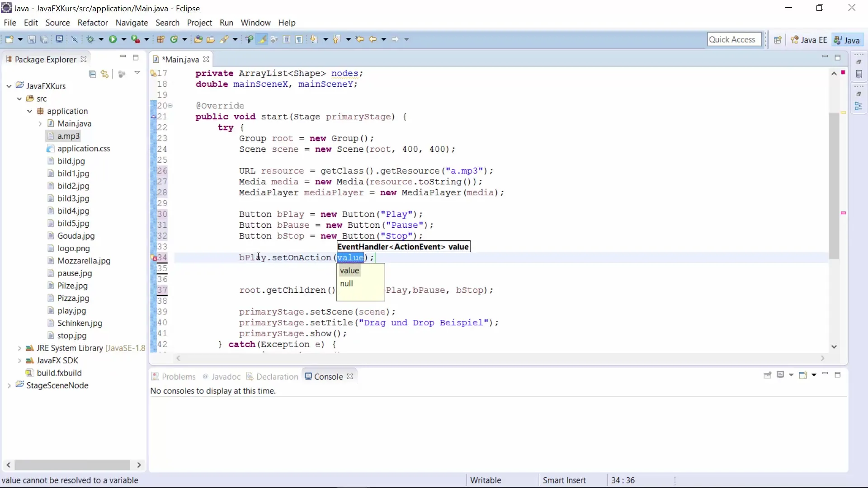Open the Refactor menu
Image resolution: width=868 pixels, height=488 pixels.
click(93, 23)
